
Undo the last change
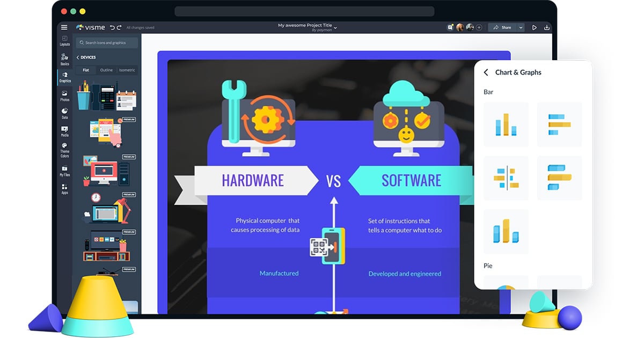[x=112, y=27]
